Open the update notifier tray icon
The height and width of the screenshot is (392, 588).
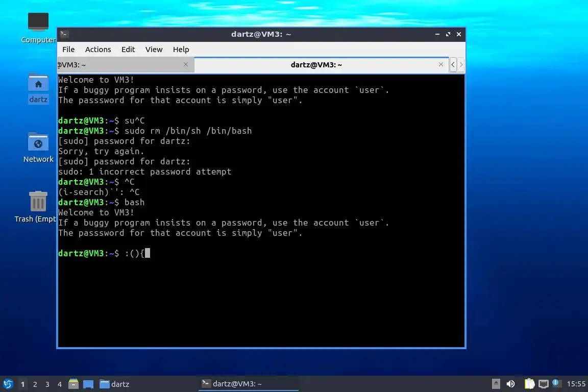pos(556,383)
